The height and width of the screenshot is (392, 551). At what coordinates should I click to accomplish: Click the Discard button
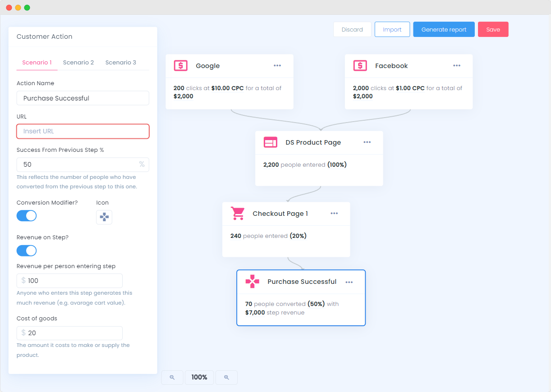tap(352, 30)
